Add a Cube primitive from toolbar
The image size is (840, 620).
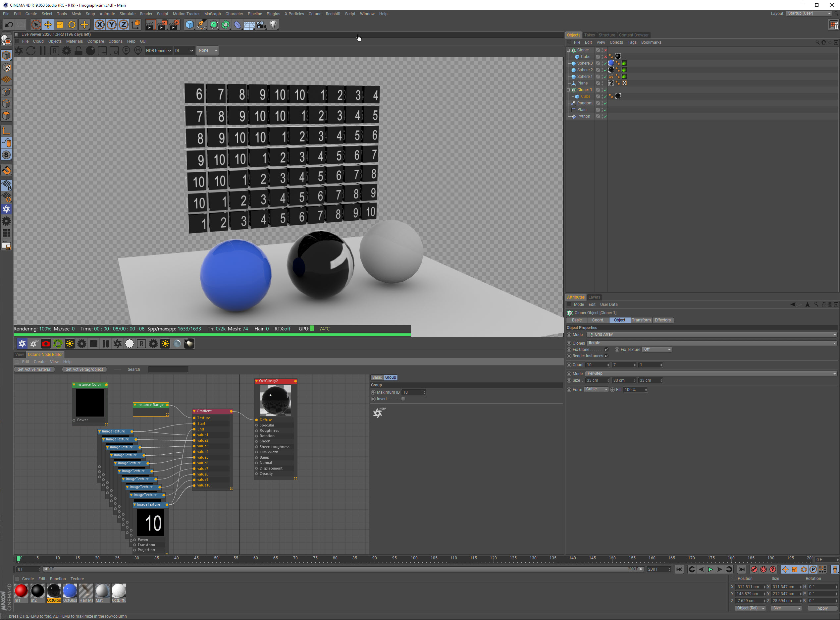189,25
